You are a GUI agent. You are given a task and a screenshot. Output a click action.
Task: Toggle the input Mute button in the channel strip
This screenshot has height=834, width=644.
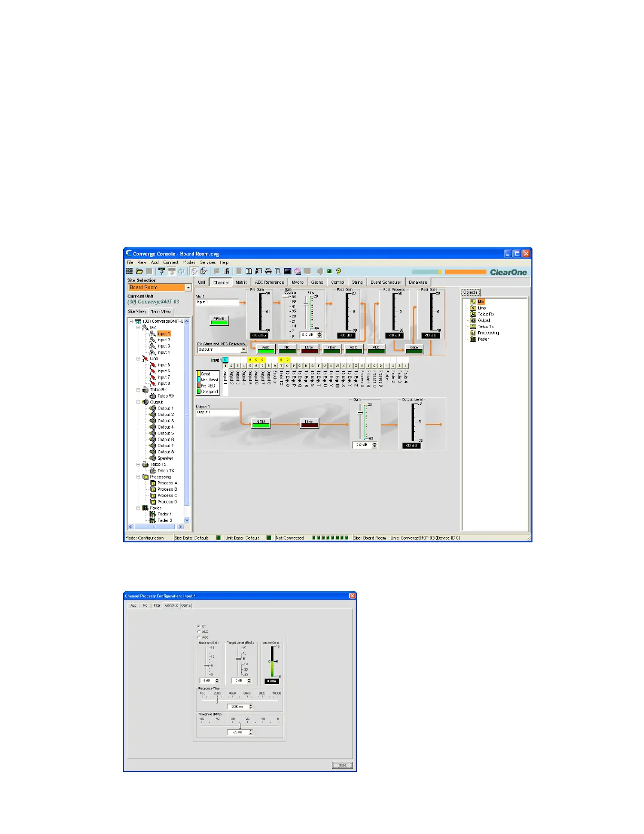pos(309,349)
